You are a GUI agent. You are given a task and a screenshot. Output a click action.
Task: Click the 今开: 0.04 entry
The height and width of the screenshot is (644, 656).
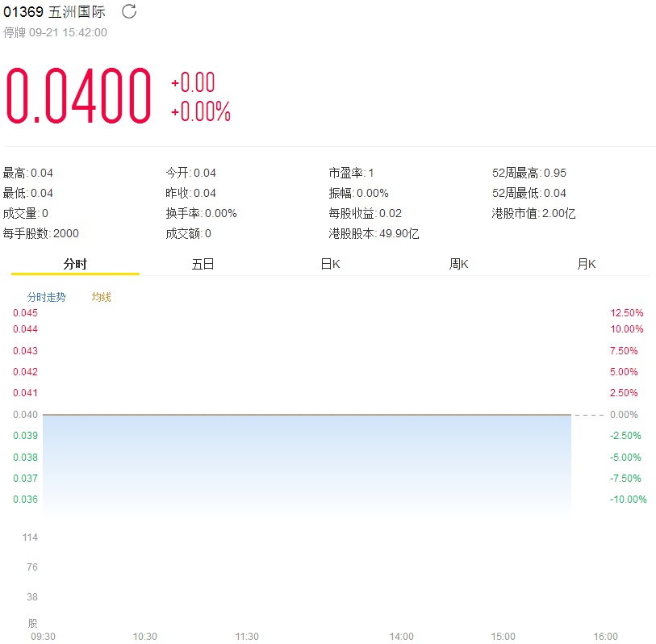click(190, 173)
